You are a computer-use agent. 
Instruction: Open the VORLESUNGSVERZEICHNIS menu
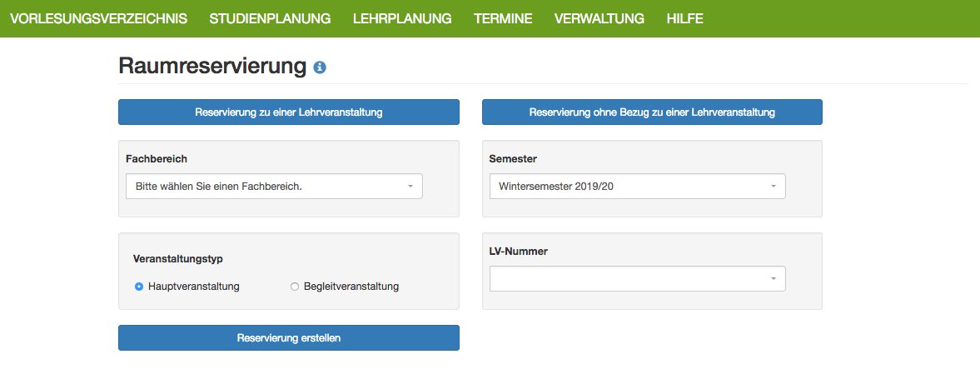[x=99, y=19]
